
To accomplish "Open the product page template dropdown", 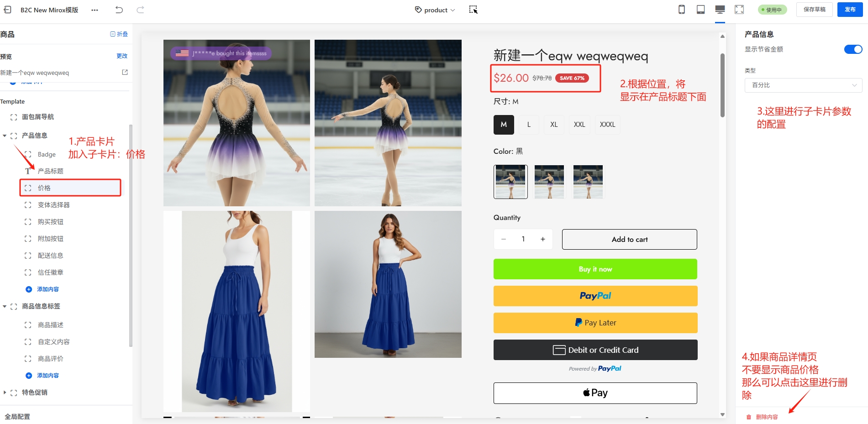I will pyautogui.click(x=435, y=10).
